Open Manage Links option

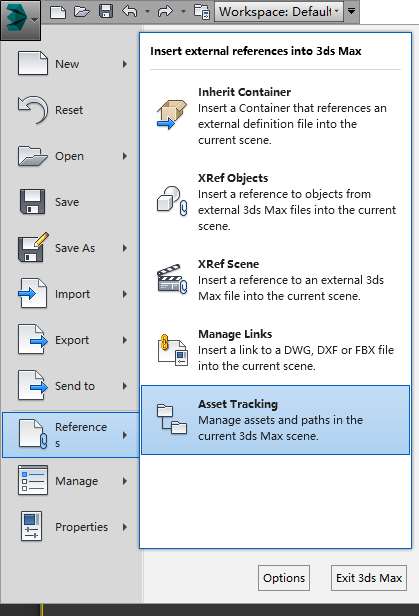click(x=275, y=350)
